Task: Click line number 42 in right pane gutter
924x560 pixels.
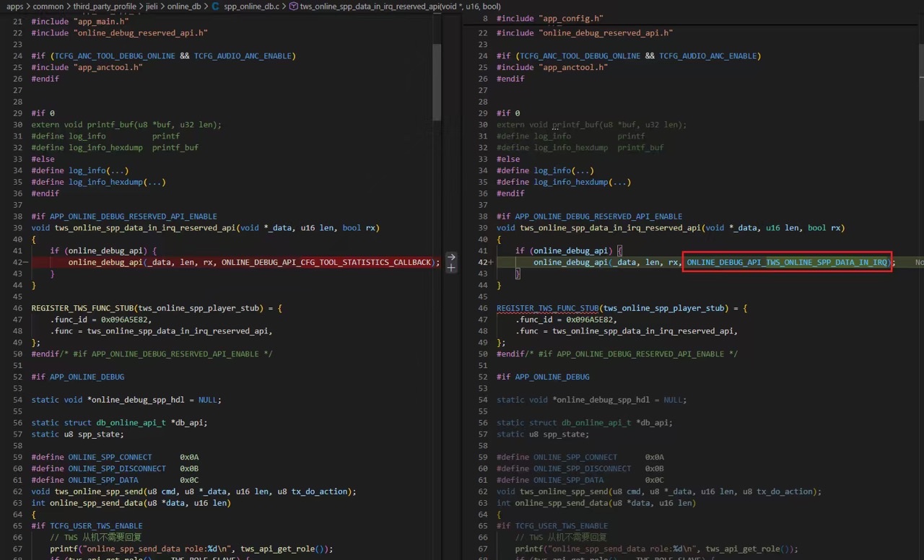Action: 483,262
